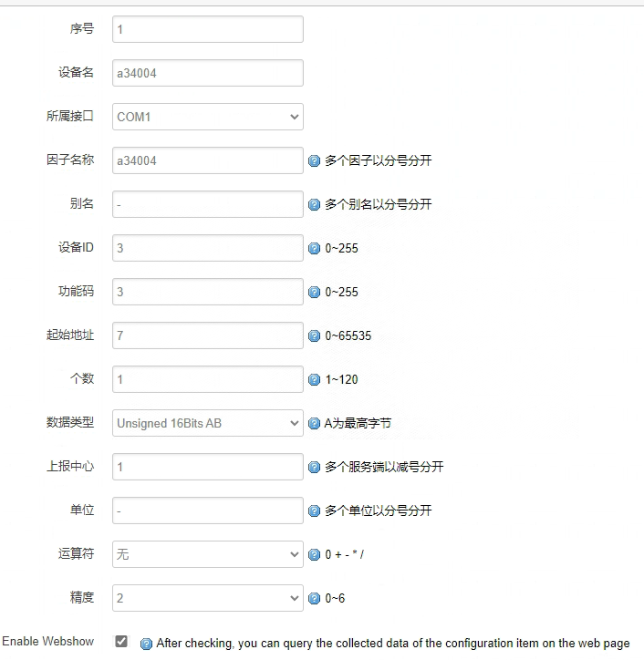Click help icon next to 因子名称 field
This screenshot has height=660, width=644.
pyautogui.click(x=315, y=161)
